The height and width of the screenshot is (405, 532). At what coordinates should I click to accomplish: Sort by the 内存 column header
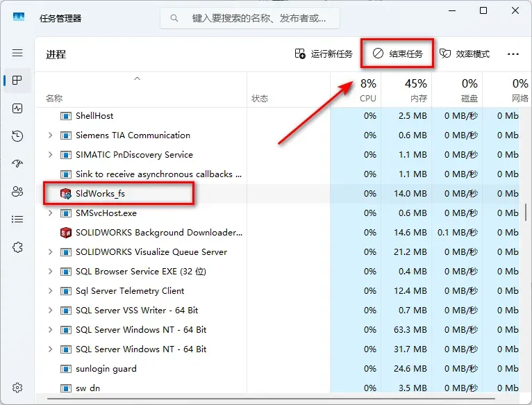419,99
